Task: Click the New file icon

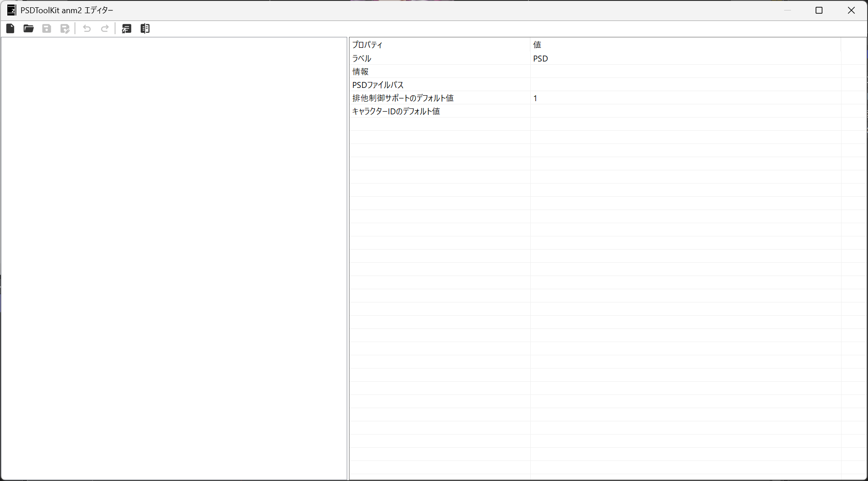Action: tap(10, 29)
